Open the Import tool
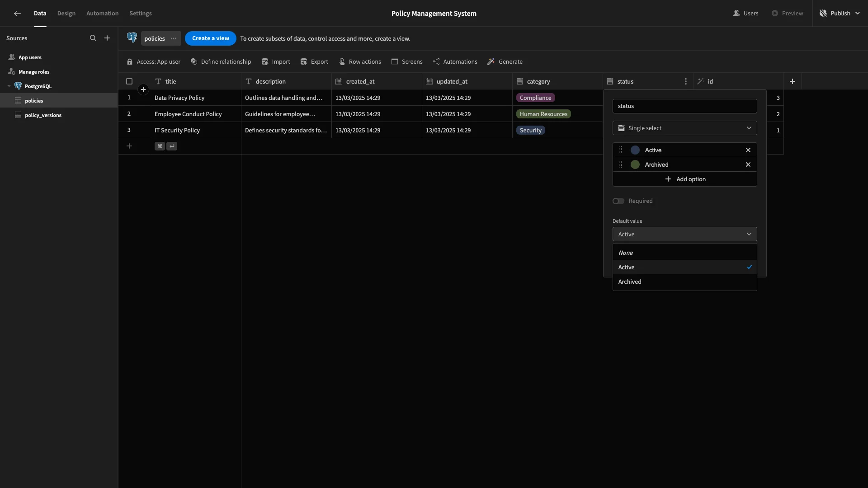Screen dimensions: 868x488 pos(276,61)
